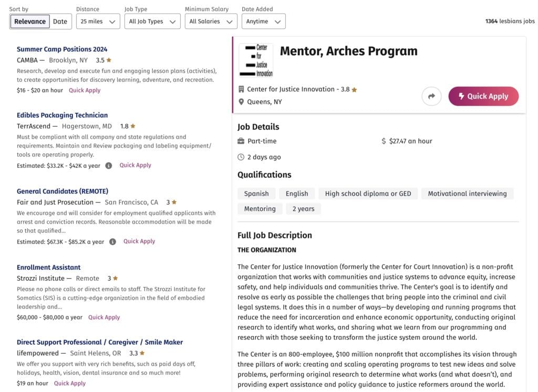Viewport: 538px width, 392px height.
Task: Click the Motivational interviewing qualification tag
Action: 467,194
